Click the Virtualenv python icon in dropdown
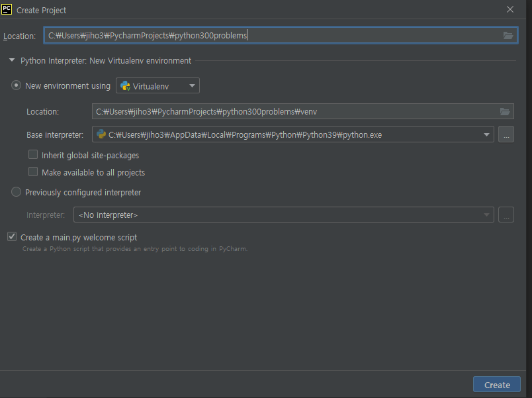532x398 pixels. [125, 86]
